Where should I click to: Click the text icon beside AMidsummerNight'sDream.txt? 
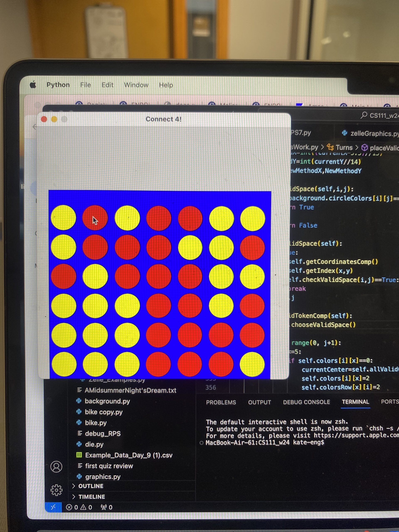(79, 390)
